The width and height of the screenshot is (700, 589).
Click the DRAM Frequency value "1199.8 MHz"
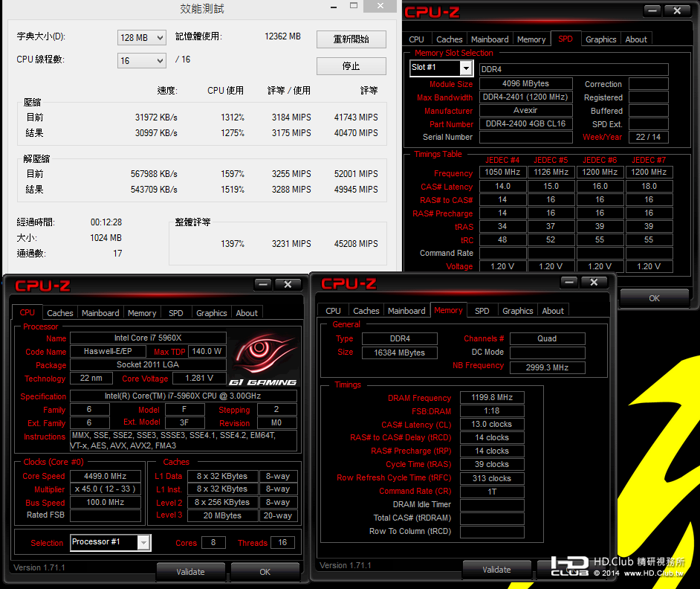tap(492, 397)
